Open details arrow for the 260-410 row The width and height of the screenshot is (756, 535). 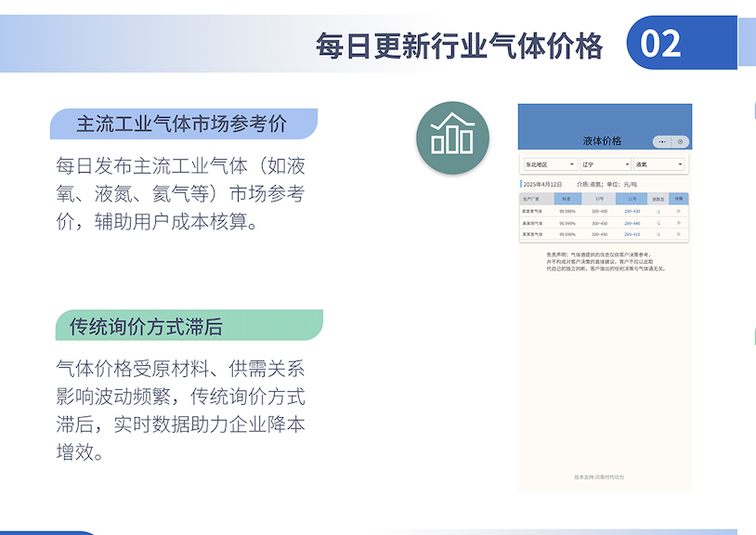tap(678, 234)
